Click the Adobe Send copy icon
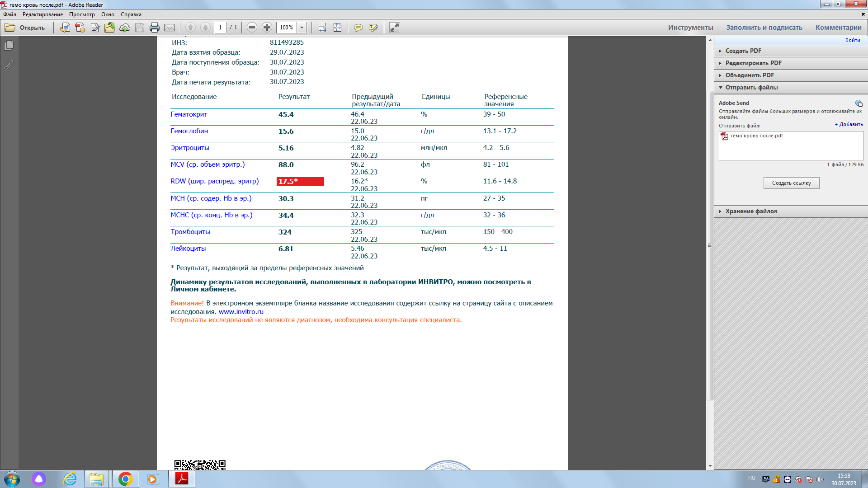Viewport: 868px width, 488px height. click(x=859, y=103)
